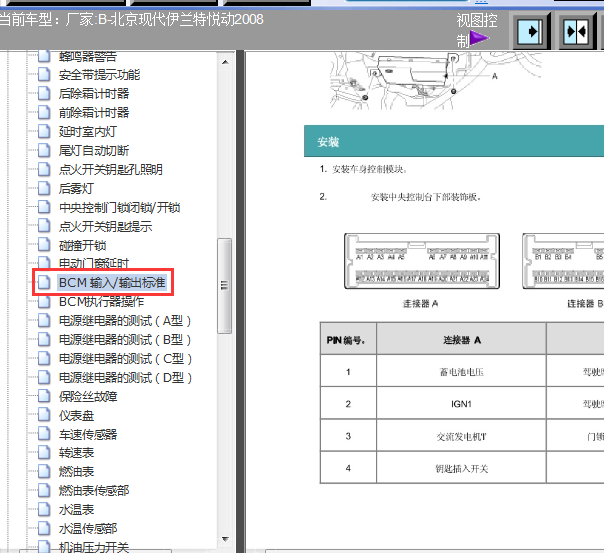Click document icon beside 转速表
This screenshot has height=553, width=604.
(44, 452)
